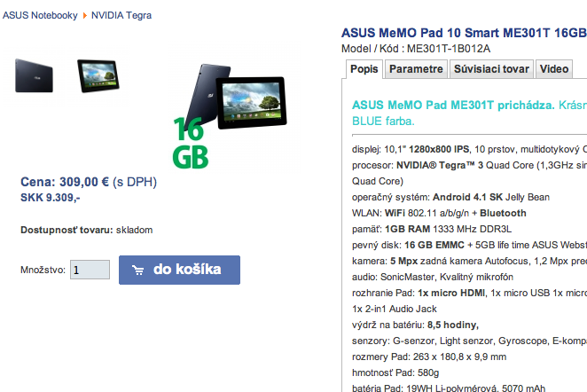This screenshot has height=392, width=587.
Task: Click the orange breadcrumb arrow icon
Action: click(x=84, y=15)
